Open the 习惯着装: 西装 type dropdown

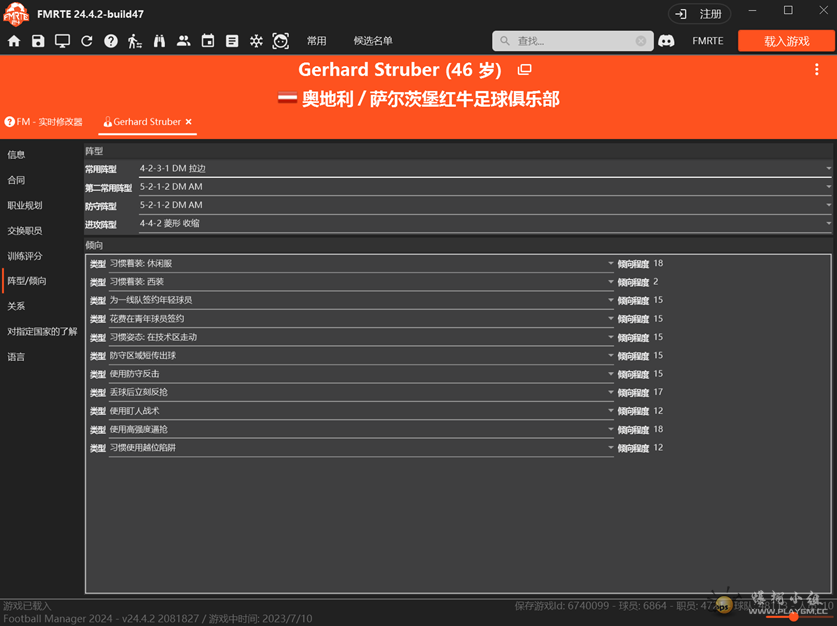coord(611,282)
